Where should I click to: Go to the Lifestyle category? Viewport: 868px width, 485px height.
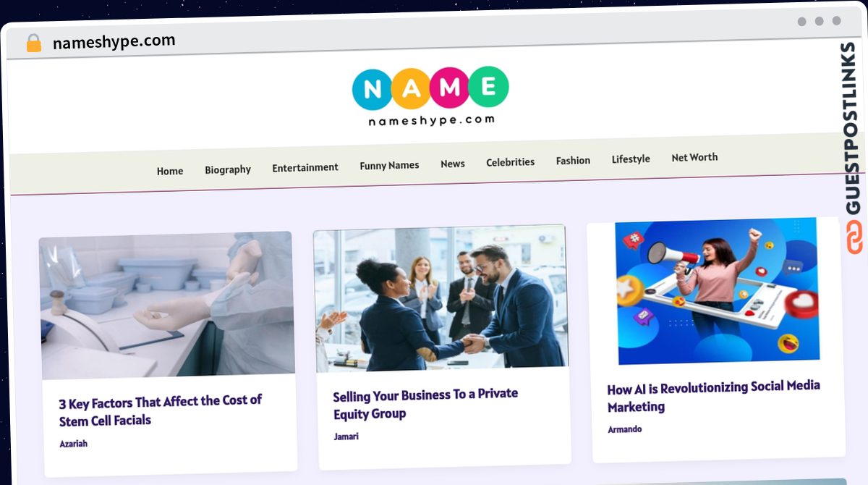[x=631, y=159]
